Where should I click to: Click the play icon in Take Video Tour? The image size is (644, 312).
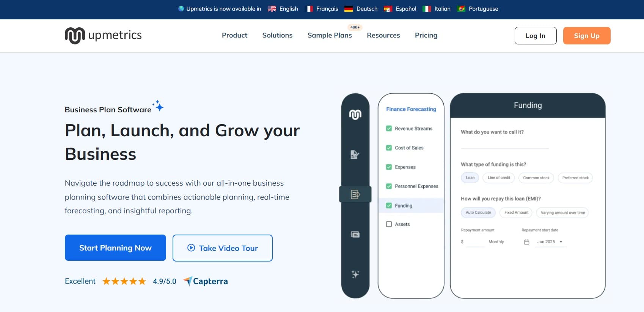(x=191, y=248)
